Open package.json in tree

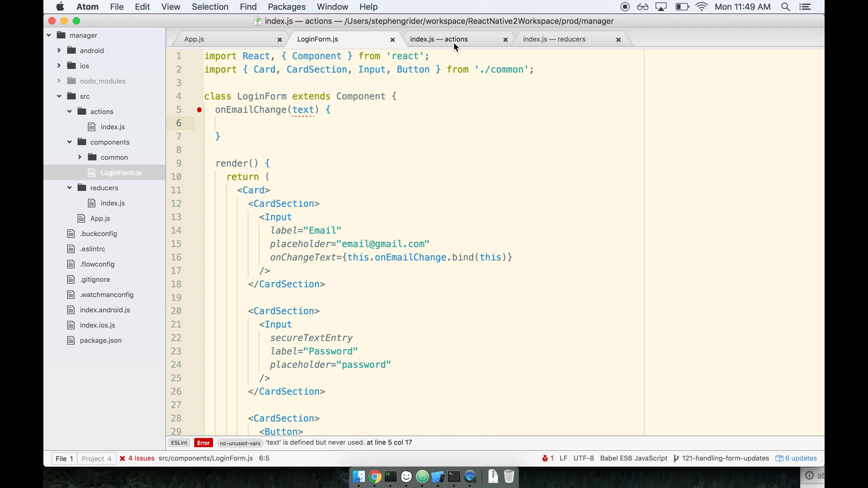pyautogui.click(x=101, y=341)
